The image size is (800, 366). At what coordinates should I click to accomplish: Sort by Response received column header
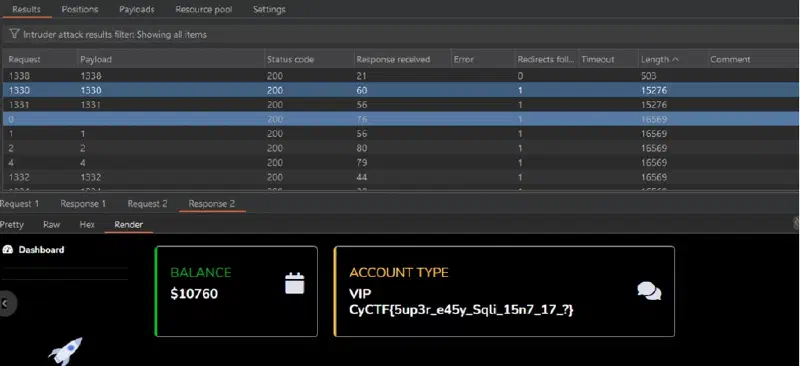click(402, 59)
